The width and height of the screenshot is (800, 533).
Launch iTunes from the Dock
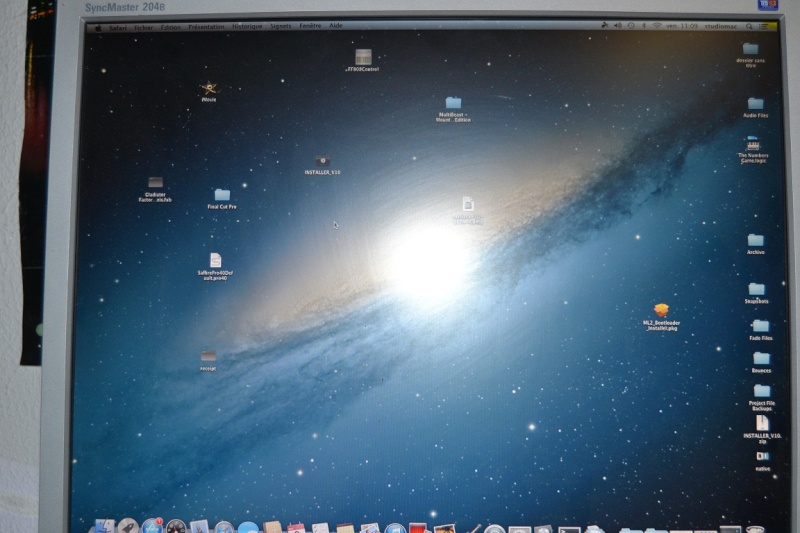point(395,528)
